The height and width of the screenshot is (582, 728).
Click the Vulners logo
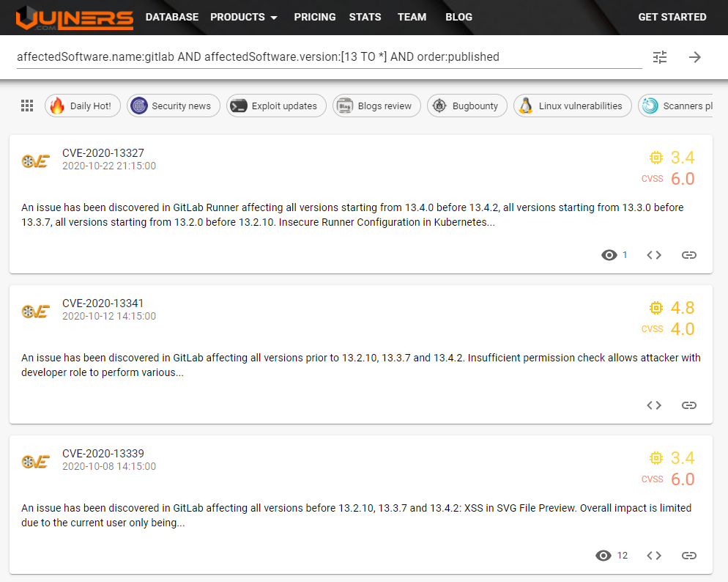pos(75,18)
